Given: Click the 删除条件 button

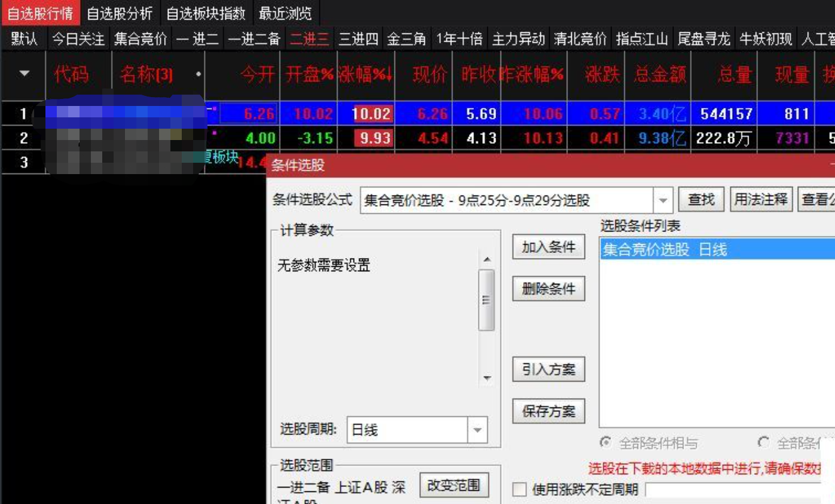Looking at the screenshot, I should tap(548, 289).
